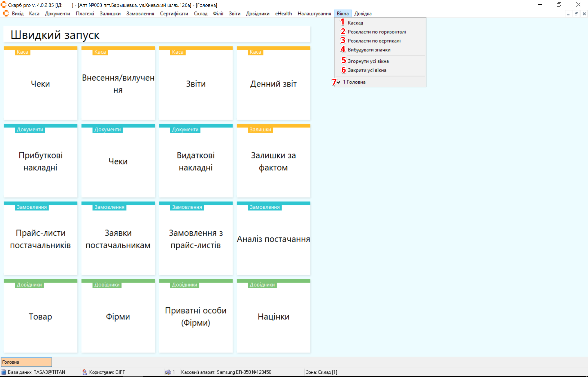Switch to Головна window tab at bottom
588x377 pixels.
(26, 362)
